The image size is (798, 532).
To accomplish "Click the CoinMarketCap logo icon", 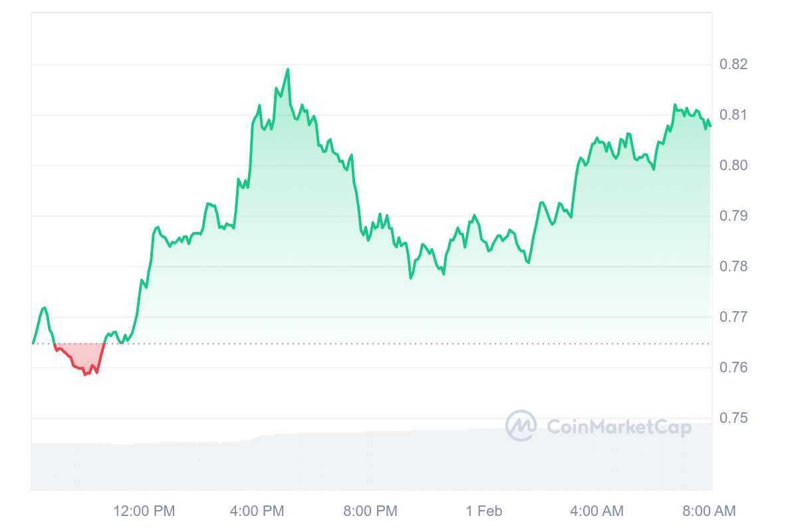I will pos(521,426).
